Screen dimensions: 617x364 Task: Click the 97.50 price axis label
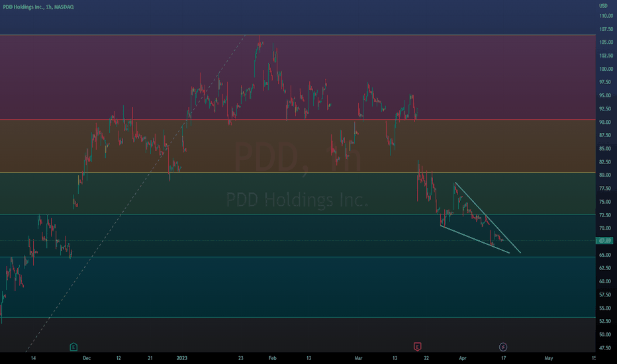[x=606, y=82]
